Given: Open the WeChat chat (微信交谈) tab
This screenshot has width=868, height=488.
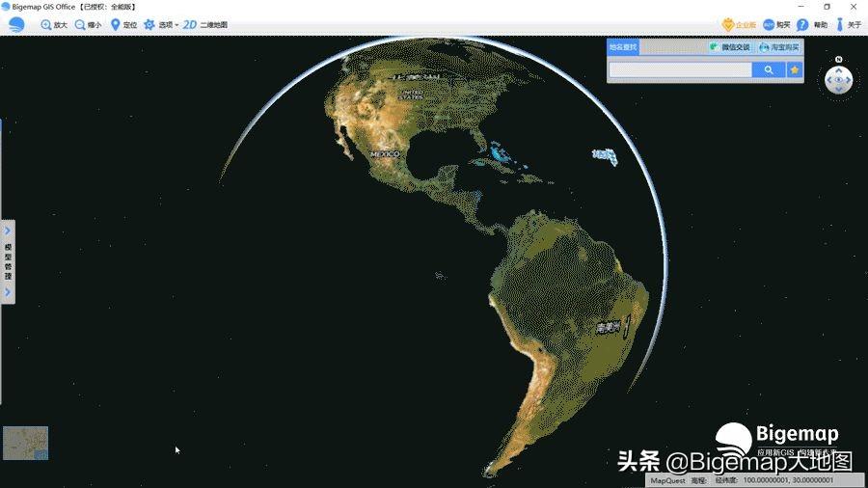Looking at the screenshot, I should click(x=730, y=46).
